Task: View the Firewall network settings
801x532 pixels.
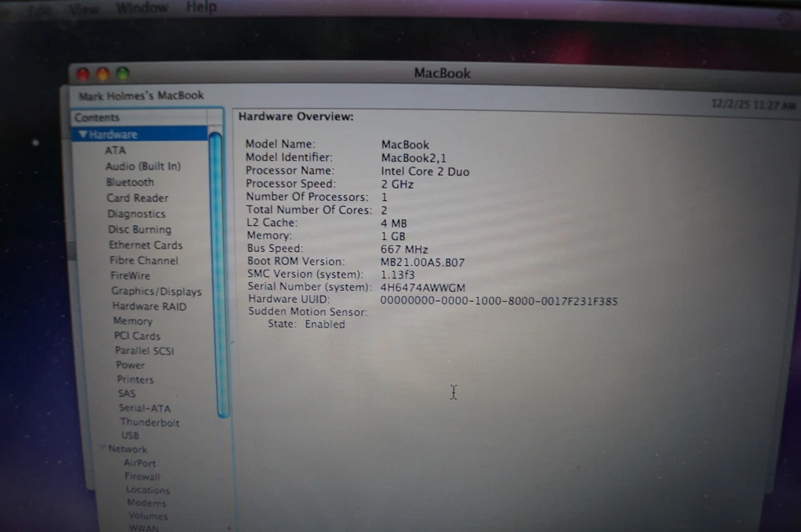Action: pos(141,476)
